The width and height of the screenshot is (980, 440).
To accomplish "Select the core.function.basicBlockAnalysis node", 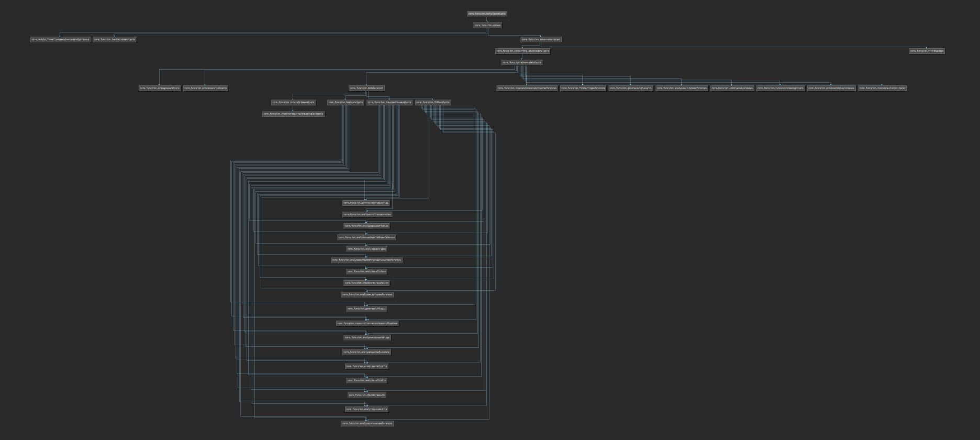I will 115,39.
